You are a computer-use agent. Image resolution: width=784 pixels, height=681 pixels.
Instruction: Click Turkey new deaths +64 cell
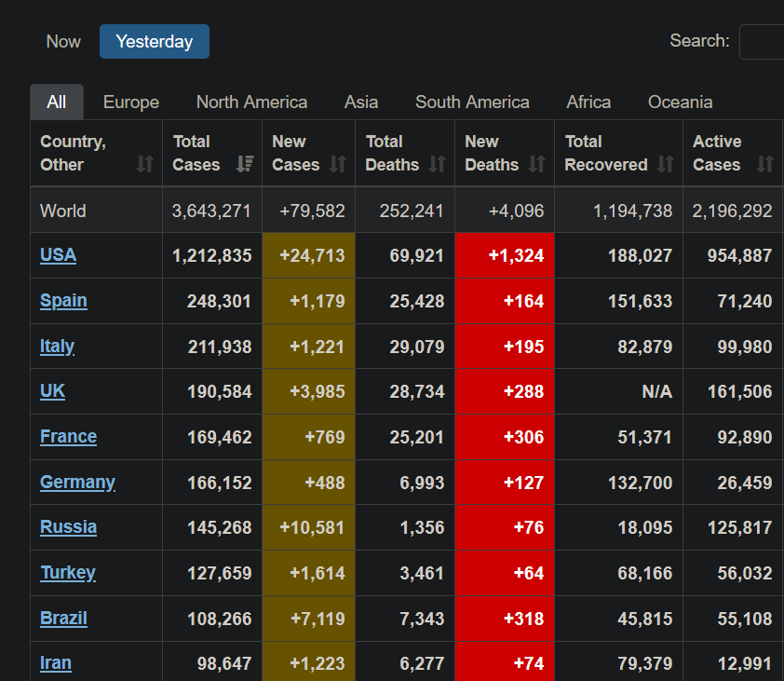[505, 573]
